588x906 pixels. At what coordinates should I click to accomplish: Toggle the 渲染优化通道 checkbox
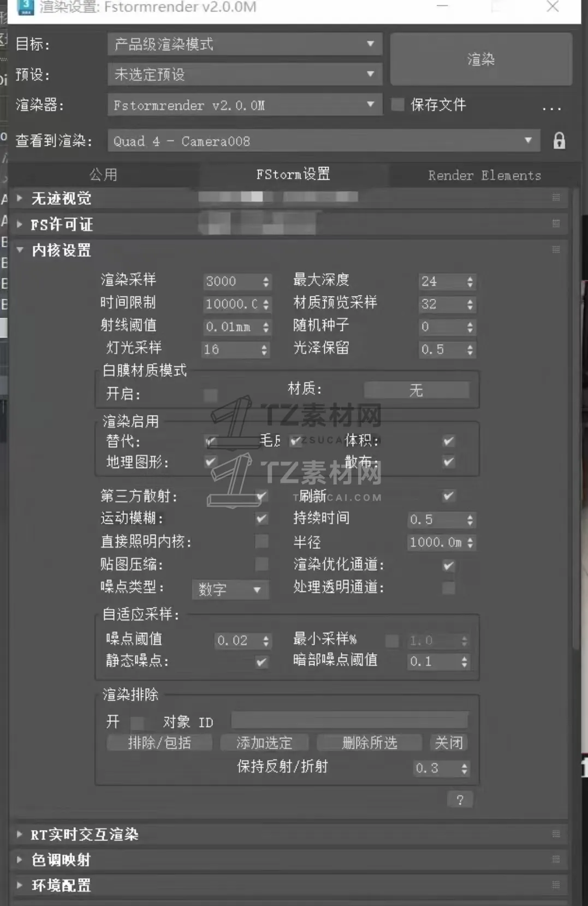pyautogui.click(x=449, y=565)
